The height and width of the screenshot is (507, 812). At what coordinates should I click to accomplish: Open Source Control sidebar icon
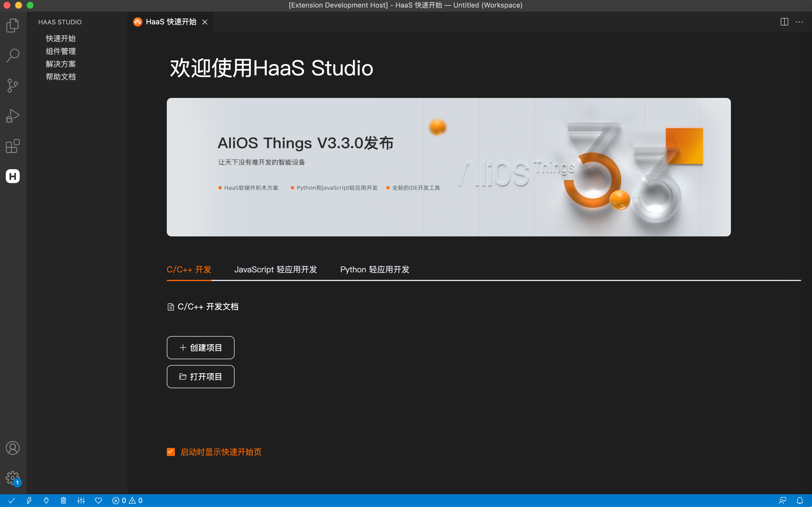coord(12,85)
